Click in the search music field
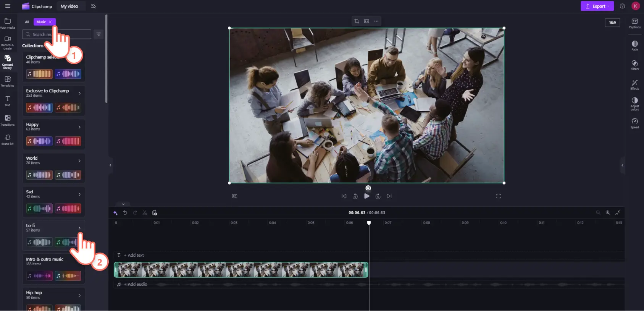Image resolution: width=644 pixels, height=311 pixels. (56, 34)
